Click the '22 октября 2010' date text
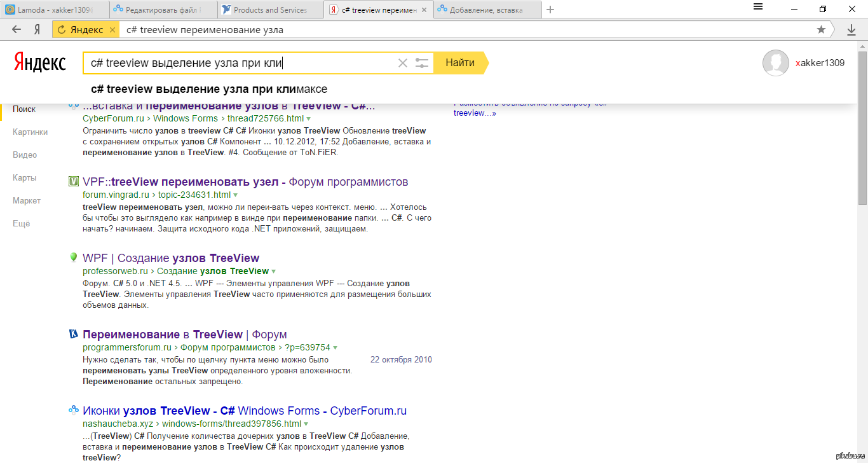This screenshot has width=868, height=463. tap(401, 360)
